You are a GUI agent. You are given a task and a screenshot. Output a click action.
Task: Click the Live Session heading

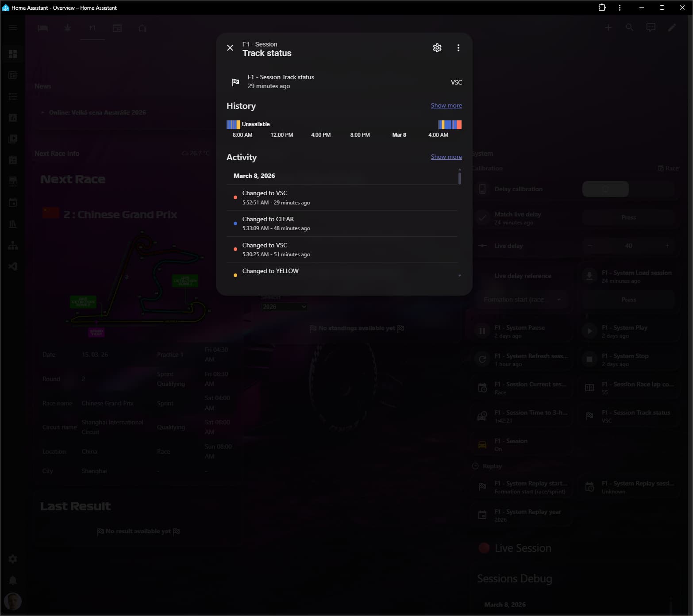pos(523,548)
